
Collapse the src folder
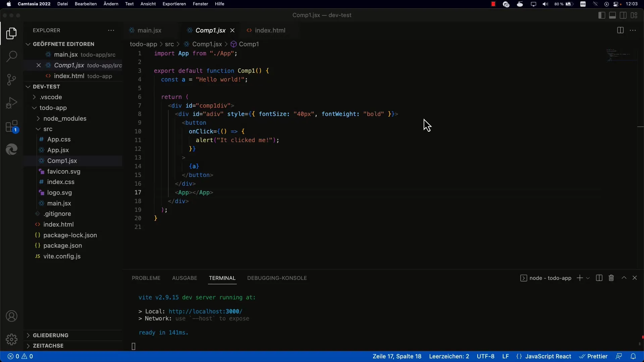click(x=38, y=129)
